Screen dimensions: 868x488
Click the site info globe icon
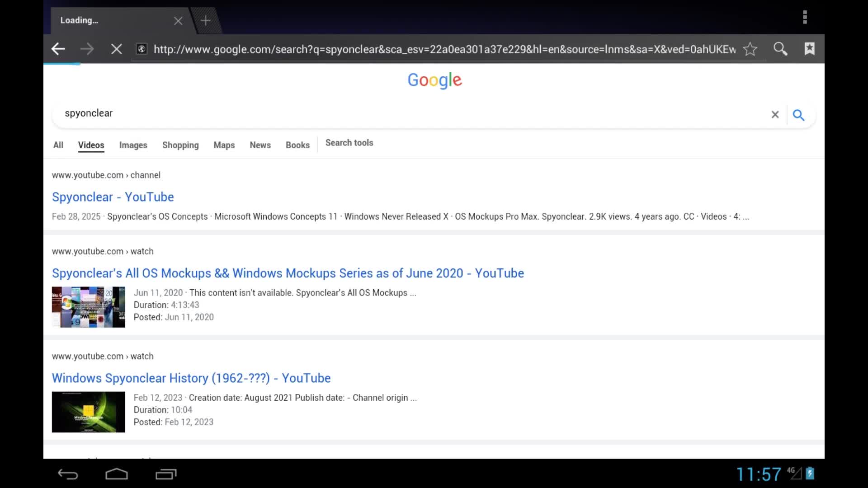tap(142, 49)
